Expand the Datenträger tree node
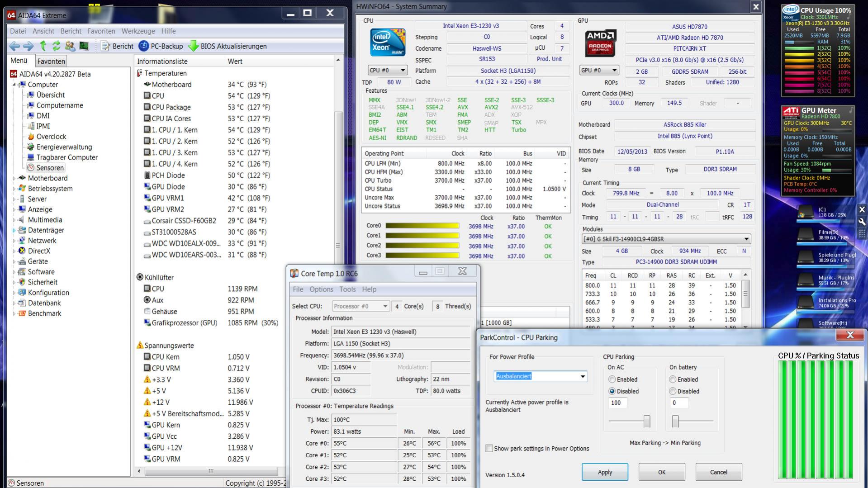The width and height of the screenshot is (868, 488). 14,230
